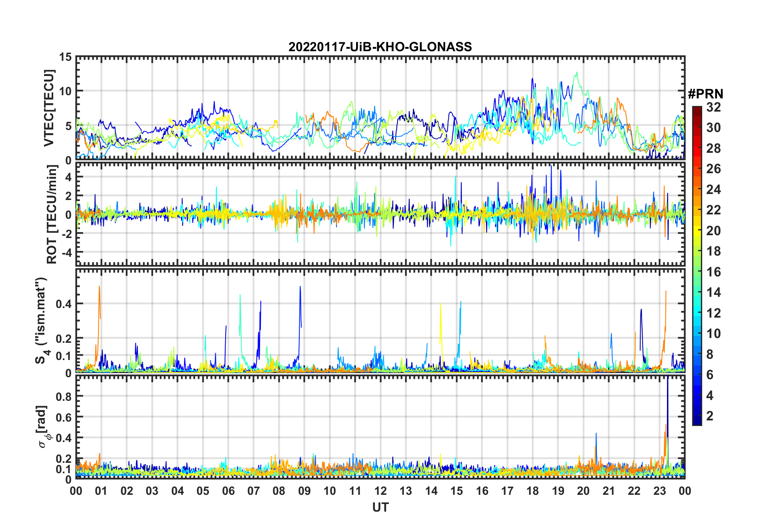Click the ROT axis tick label -4
The image size is (761, 532).
click(x=66, y=253)
